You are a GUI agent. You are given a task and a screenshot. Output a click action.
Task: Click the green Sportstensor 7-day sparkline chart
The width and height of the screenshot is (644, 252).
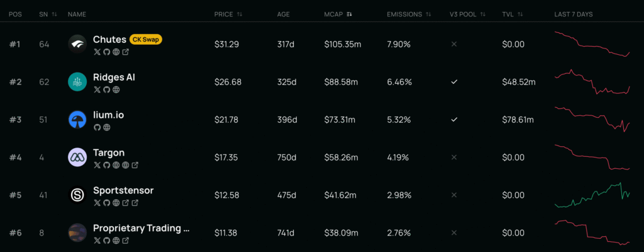click(592, 195)
